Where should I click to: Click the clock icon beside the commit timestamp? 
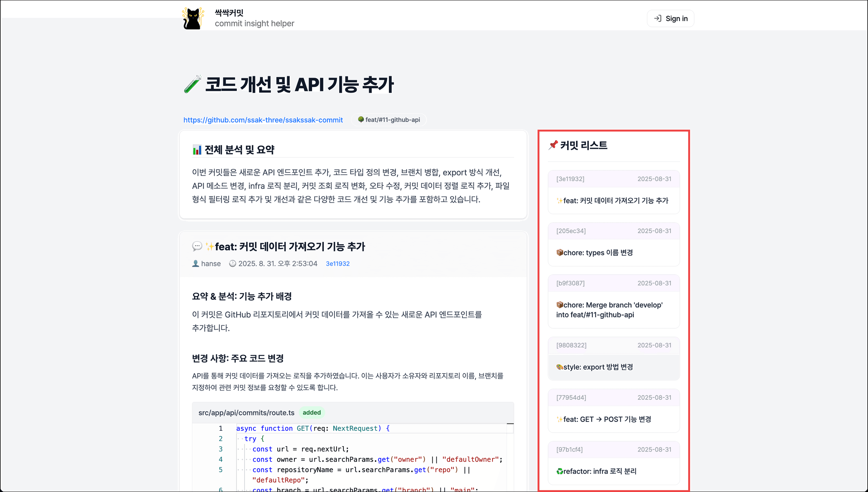pyautogui.click(x=232, y=264)
